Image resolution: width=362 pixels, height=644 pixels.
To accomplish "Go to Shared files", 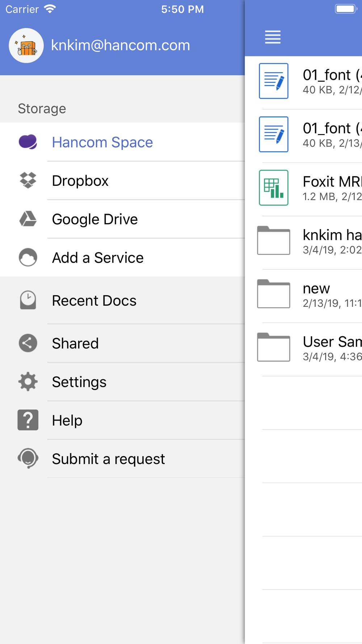I will [122, 343].
